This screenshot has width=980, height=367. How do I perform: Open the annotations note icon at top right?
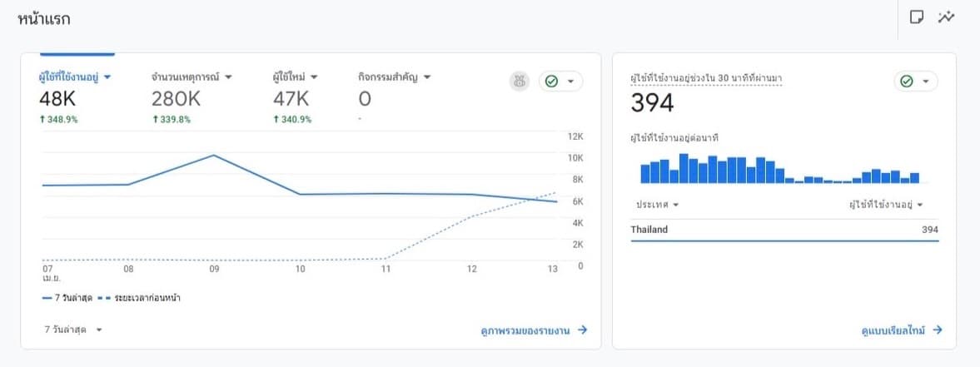click(917, 17)
